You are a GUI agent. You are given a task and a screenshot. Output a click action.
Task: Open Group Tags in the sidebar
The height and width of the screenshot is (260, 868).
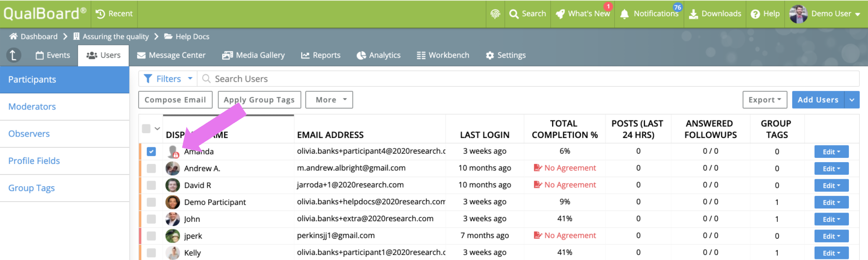click(x=65, y=188)
